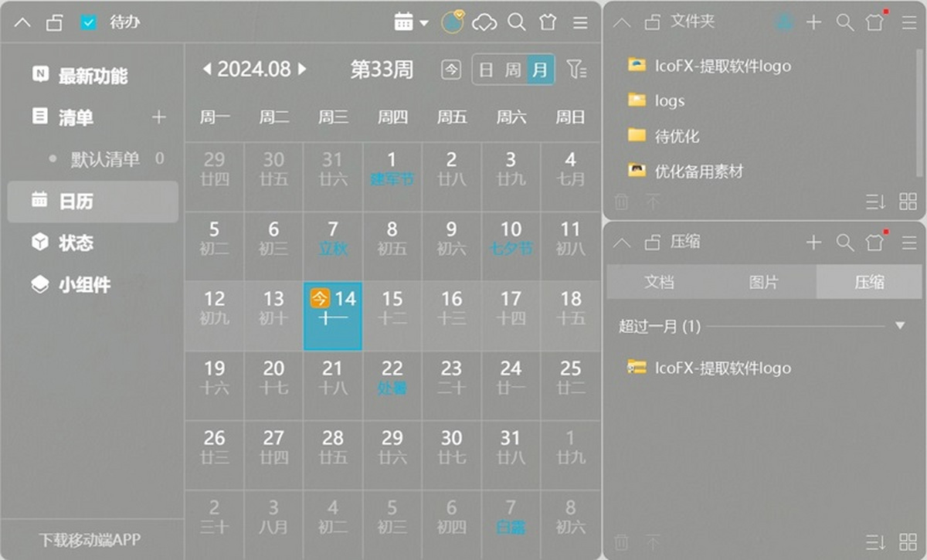
Task: Add a new list next to 清单
Action: (158, 117)
